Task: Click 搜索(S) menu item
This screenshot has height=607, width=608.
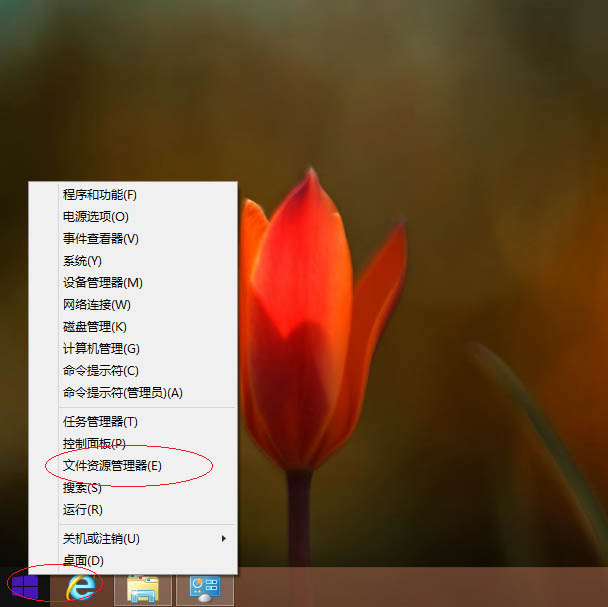Action: [82, 487]
